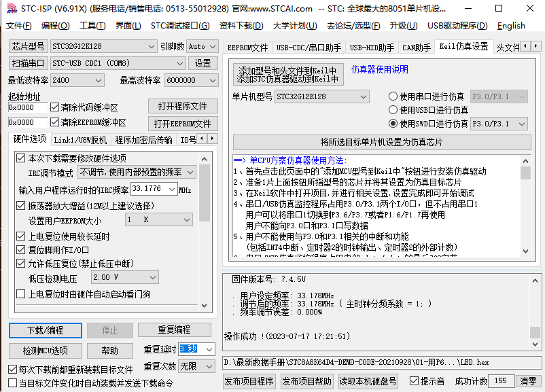
Task: Switch to EEPROM文件 tab
Action: 247,48
